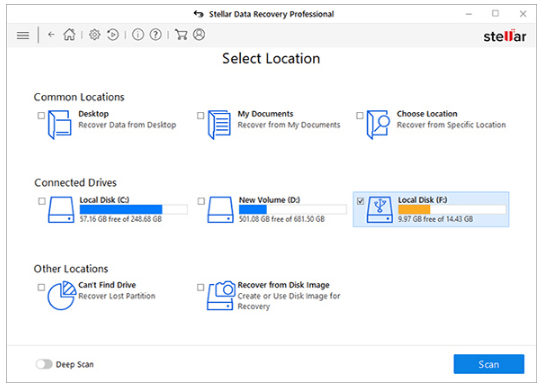This screenshot has width=541, height=392.
Task: Click the "Desktop" label
Action: [94, 114]
